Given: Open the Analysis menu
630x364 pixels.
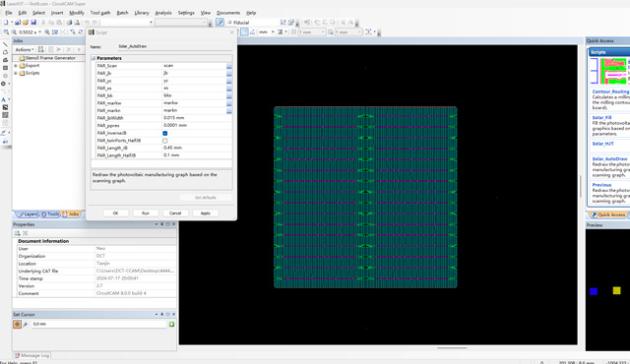Looking at the screenshot, I should tap(163, 13).
